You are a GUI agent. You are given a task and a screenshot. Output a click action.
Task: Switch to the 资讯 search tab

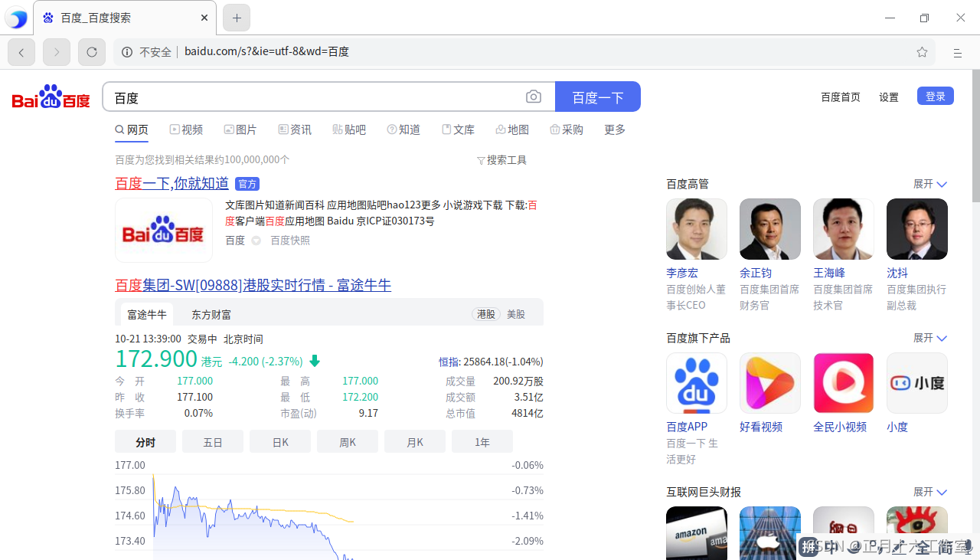[295, 129]
